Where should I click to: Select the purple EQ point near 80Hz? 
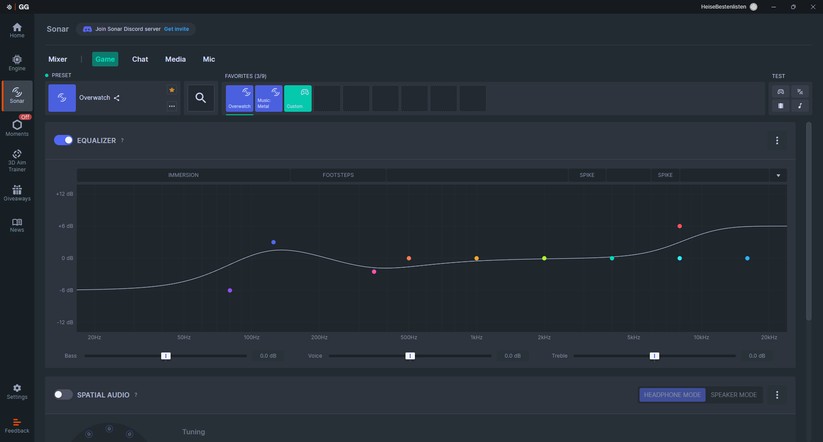point(230,290)
